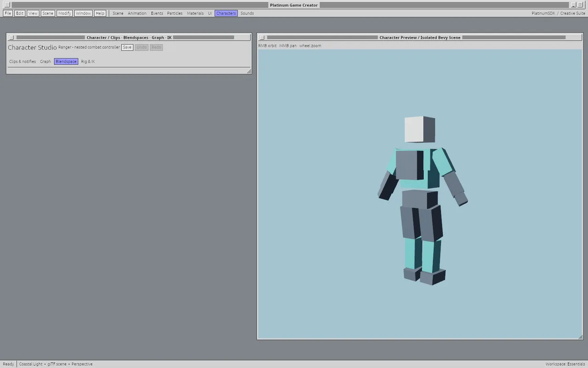Switch to the Events workspace tab
The width and height of the screenshot is (588, 368).
(x=157, y=13)
